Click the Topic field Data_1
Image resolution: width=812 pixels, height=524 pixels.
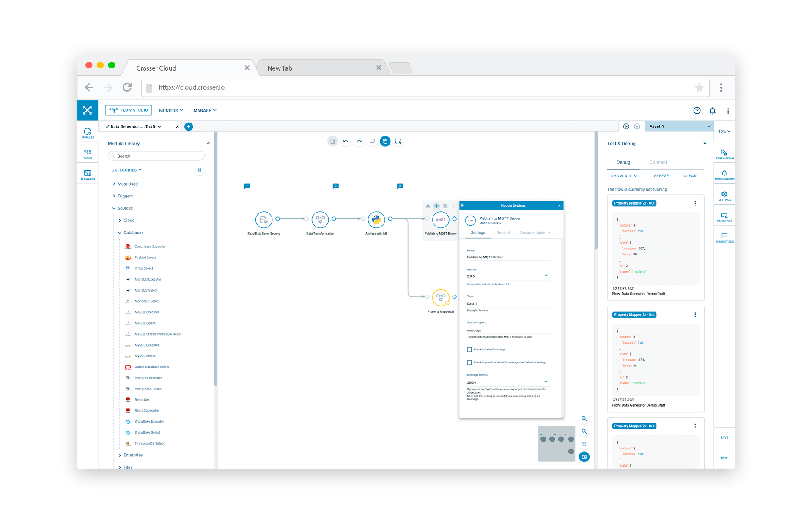[509, 303]
